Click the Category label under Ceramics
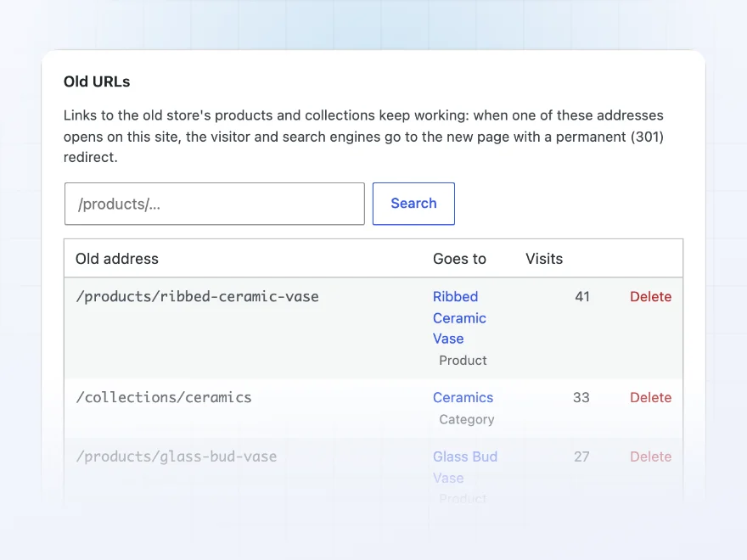This screenshot has width=747, height=560. pyautogui.click(x=466, y=419)
